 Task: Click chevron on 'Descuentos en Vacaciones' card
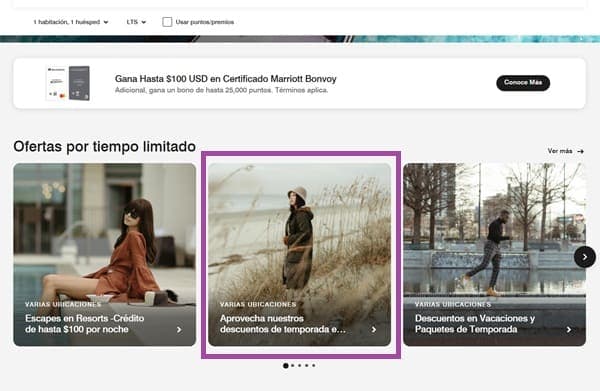coord(569,329)
